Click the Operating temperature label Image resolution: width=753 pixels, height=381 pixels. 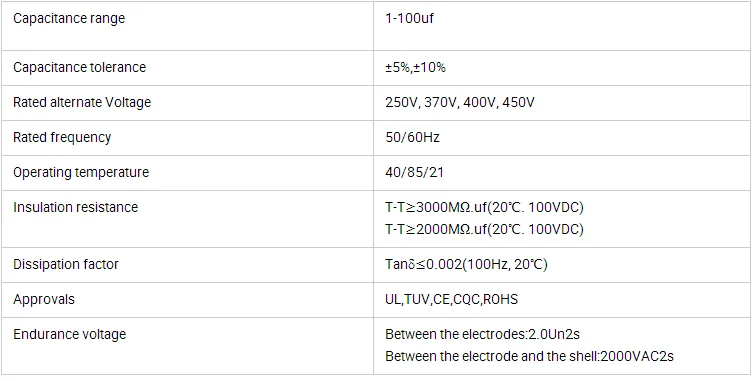coord(81,172)
